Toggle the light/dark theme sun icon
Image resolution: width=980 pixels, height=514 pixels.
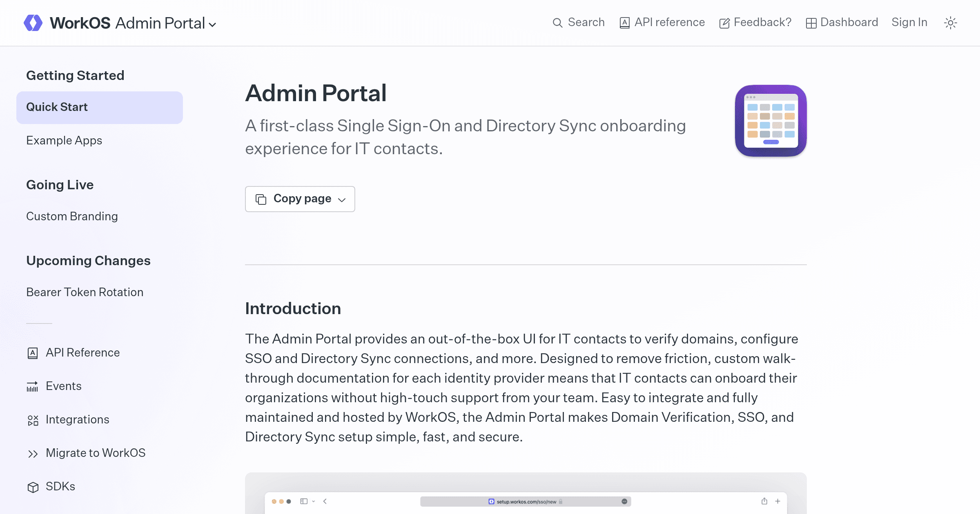[x=950, y=23]
